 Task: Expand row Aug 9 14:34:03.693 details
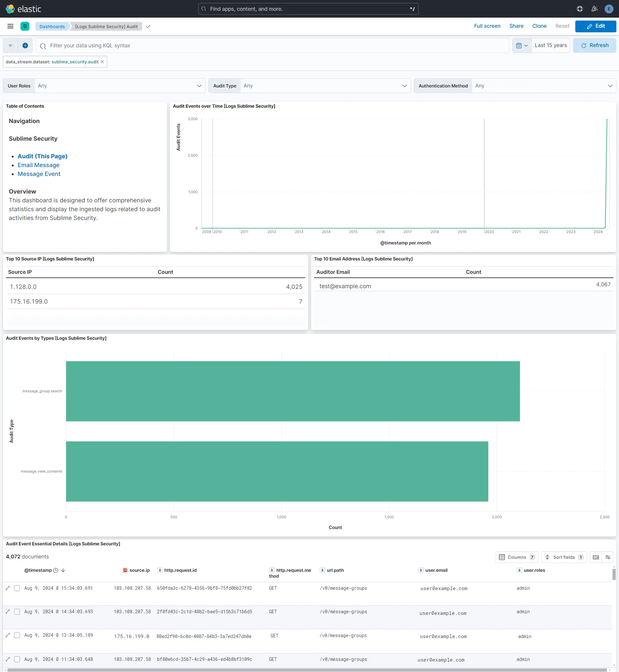point(8,612)
